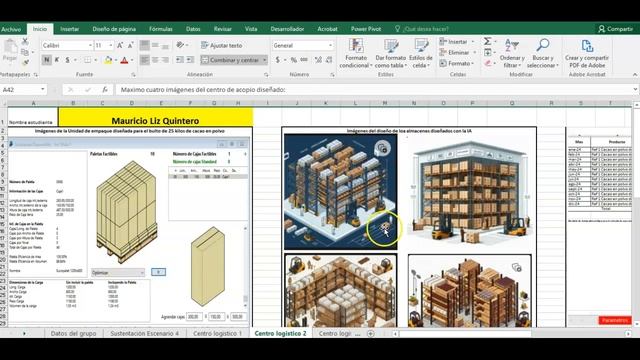Click the Clear eraser icon

coord(488,63)
